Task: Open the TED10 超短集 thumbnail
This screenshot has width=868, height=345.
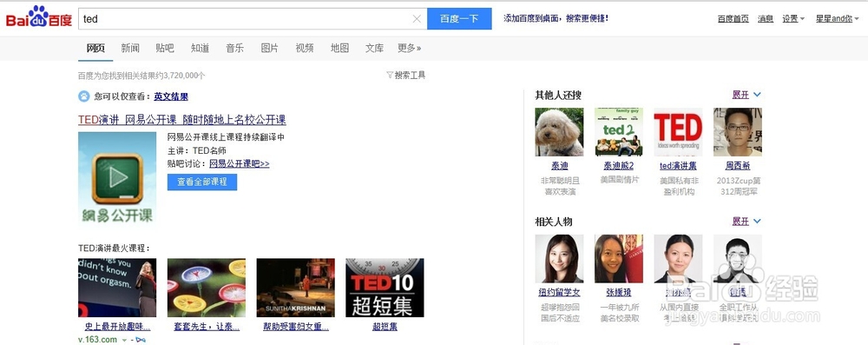Action: pos(385,288)
